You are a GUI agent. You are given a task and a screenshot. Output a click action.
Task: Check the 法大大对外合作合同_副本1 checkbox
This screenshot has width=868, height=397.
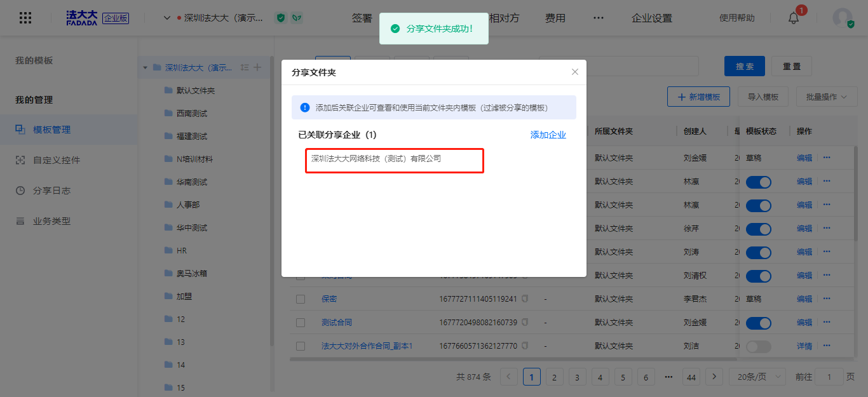click(301, 346)
